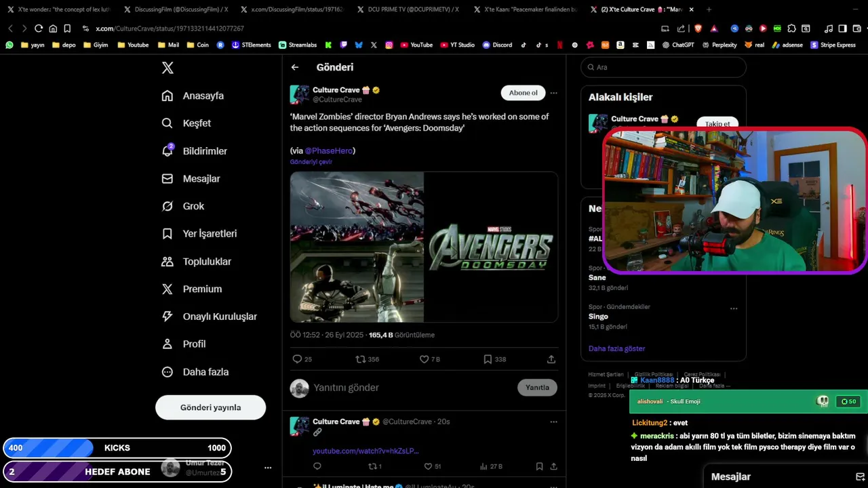Image resolution: width=868 pixels, height=488 pixels.
Task: Expand Daha fazla menu
Action: (x=195, y=372)
